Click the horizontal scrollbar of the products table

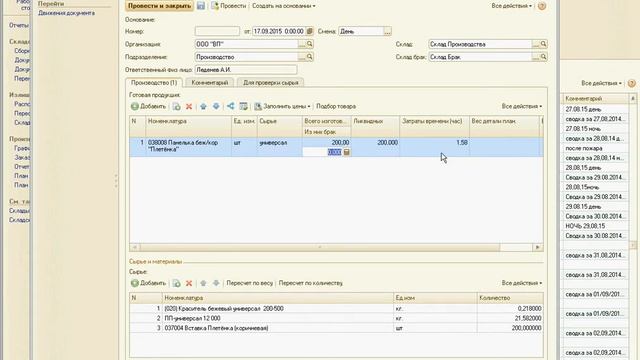pos(320,247)
